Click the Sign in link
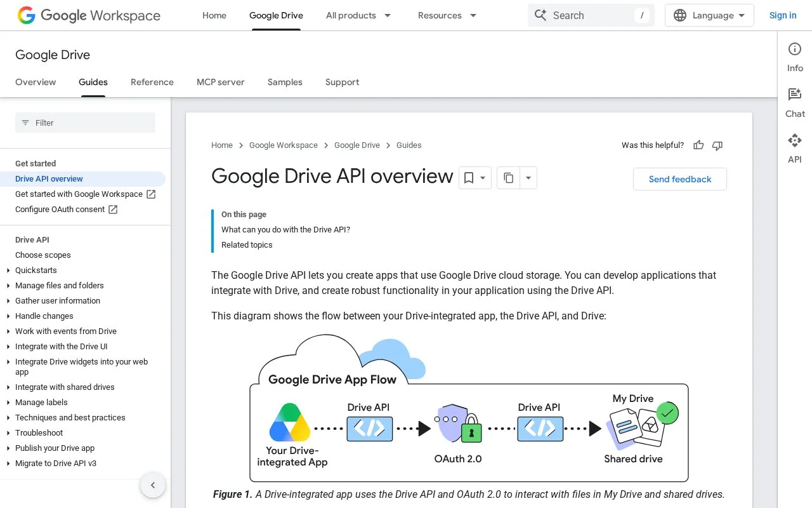812x508 pixels. point(783,15)
